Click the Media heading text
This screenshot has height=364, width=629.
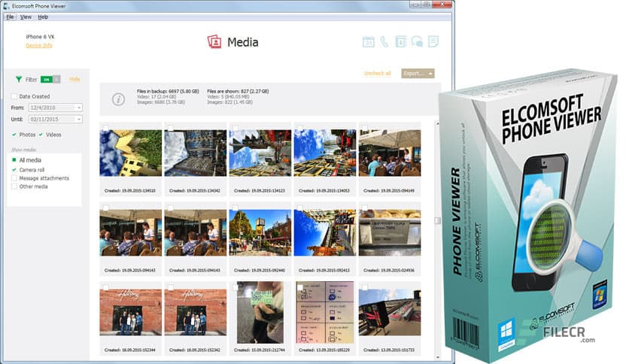243,42
